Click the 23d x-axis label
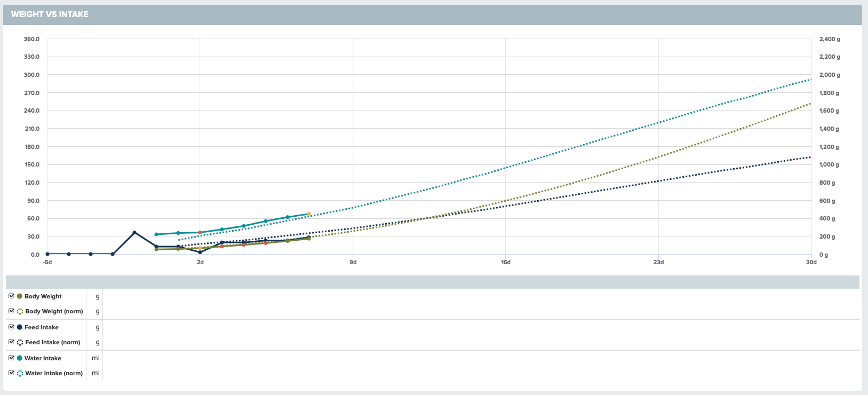This screenshot has width=868, height=395. [x=659, y=262]
